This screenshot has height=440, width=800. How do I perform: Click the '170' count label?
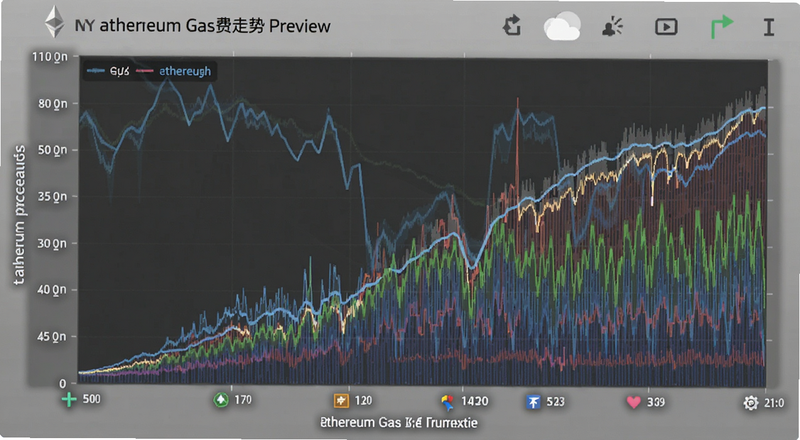click(243, 400)
